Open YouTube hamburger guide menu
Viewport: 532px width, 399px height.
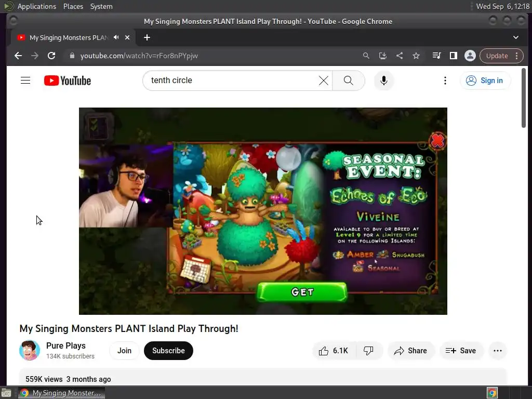(25, 81)
